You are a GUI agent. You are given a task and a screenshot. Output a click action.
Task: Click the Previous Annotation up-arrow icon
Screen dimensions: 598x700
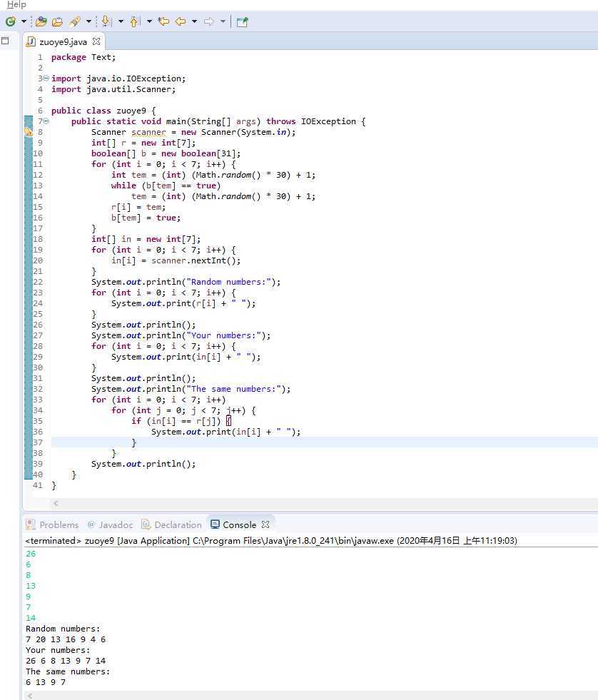tap(134, 21)
